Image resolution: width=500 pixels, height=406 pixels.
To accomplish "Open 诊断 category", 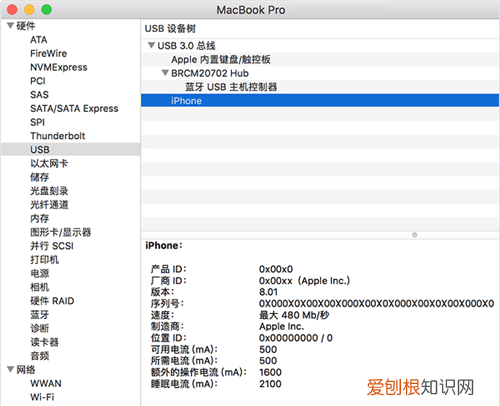I will [x=39, y=328].
